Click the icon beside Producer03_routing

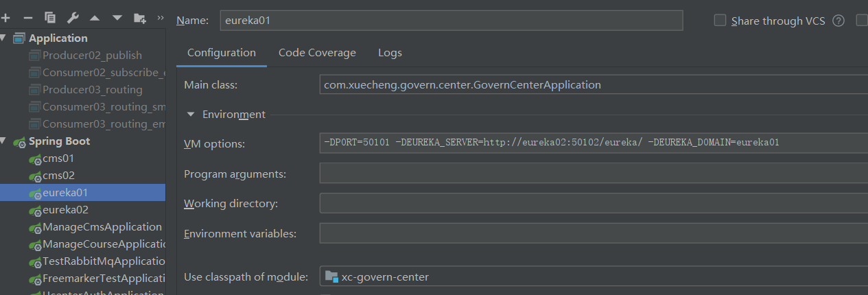click(34, 90)
